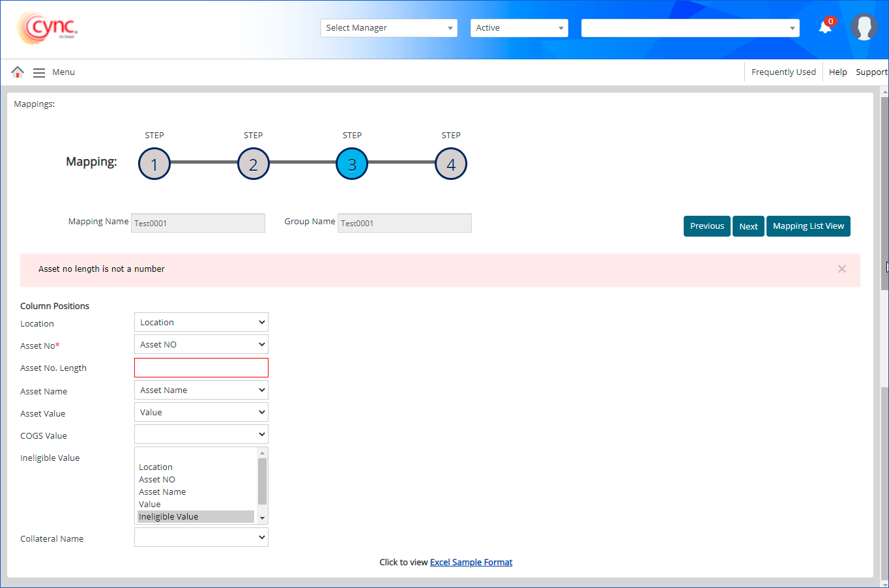Open the Active status dropdown
Screen dimensions: 889x588
(519, 28)
